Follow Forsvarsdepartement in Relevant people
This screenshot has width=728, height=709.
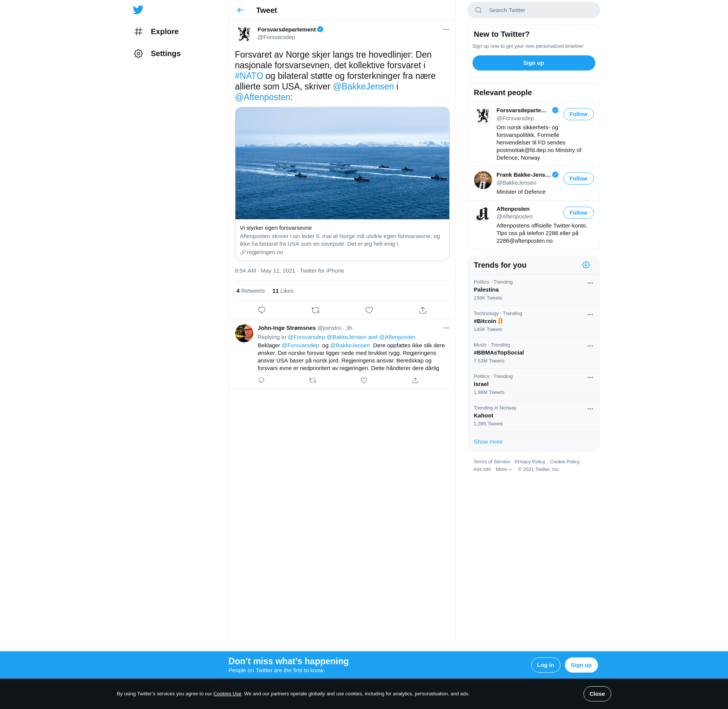(578, 114)
